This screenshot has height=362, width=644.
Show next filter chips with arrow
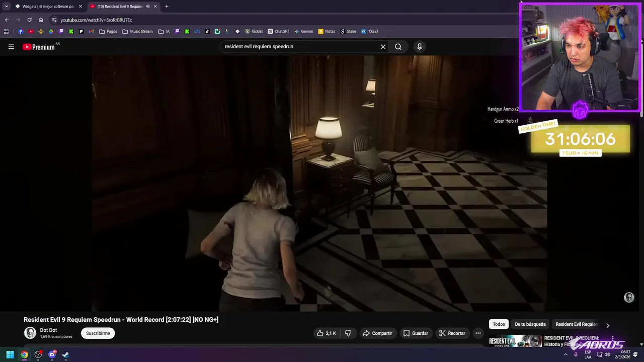pyautogui.click(x=607, y=325)
